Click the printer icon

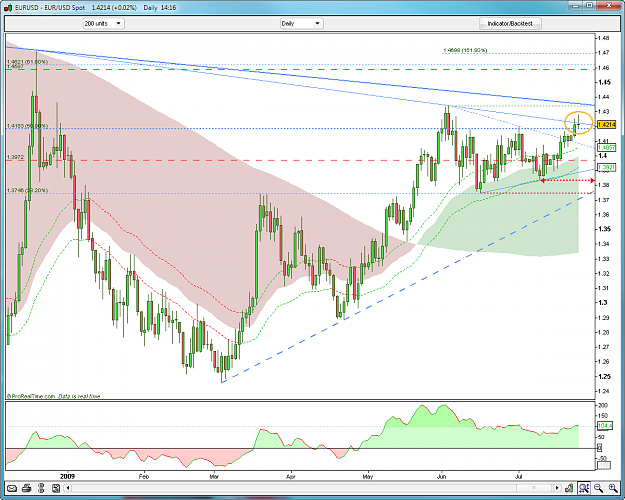[26, 488]
